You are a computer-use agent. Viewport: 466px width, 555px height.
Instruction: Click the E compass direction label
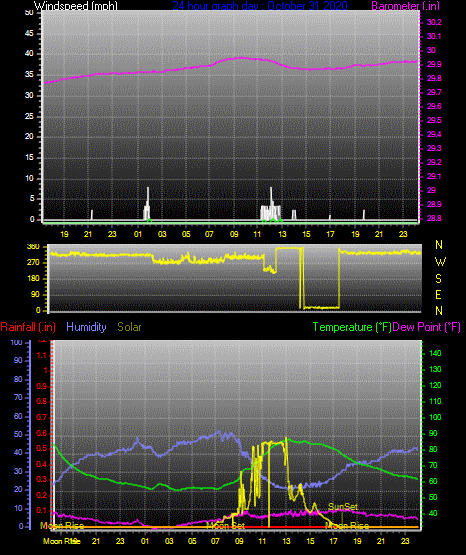[x=438, y=294]
